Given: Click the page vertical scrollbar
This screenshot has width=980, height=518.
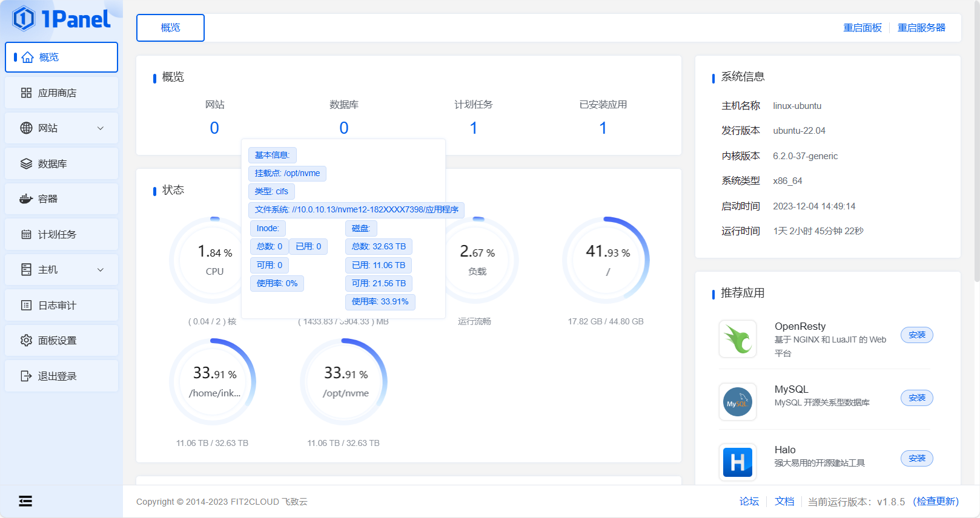Looking at the screenshot, I should point(976,141).
